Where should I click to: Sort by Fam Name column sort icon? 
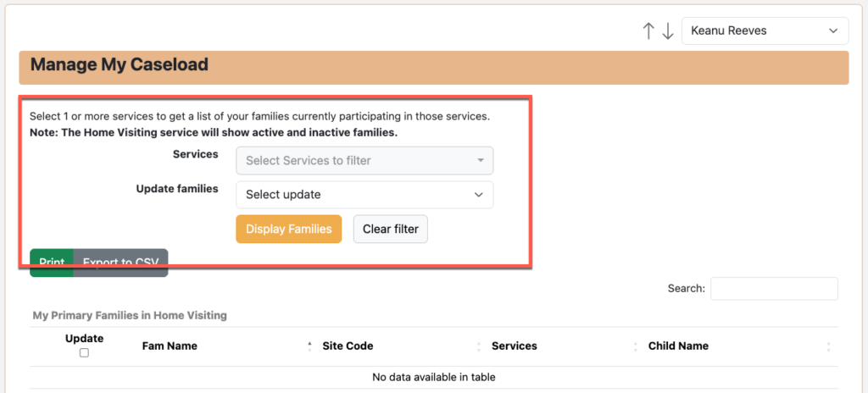[309, 346]
